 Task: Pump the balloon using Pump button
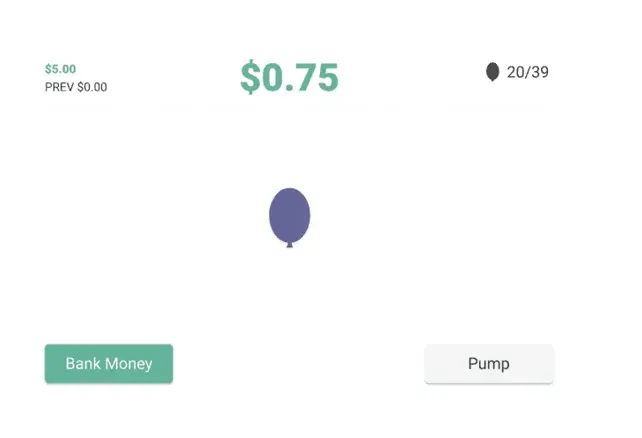(489, 363)
